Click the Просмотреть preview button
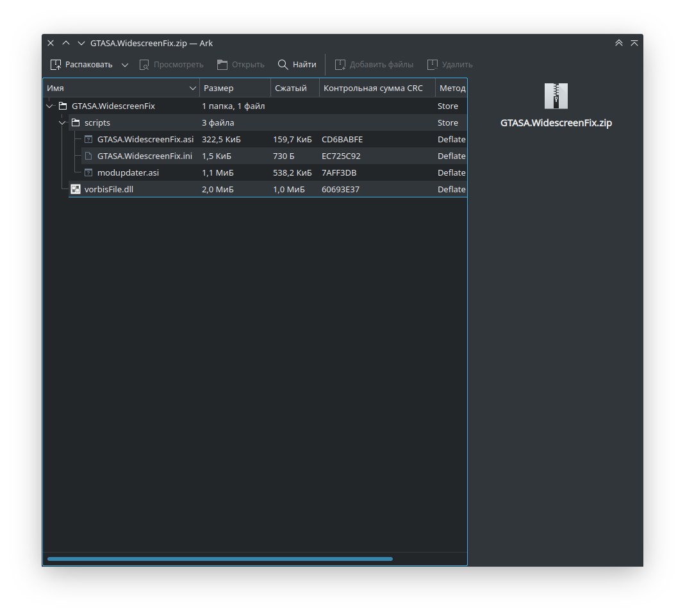This screenshot has width=685, height=616. tap(171, 65)
